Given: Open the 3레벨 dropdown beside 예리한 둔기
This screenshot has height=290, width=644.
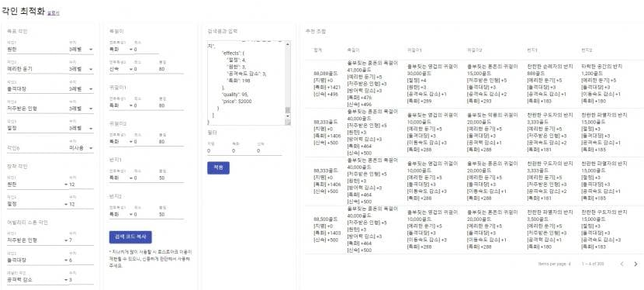Looking at the screenshot, I should (81, 69).
